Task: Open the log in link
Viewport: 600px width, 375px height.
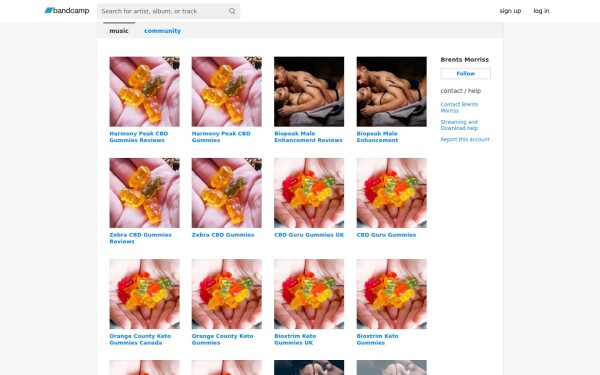Action: [541, 11]
